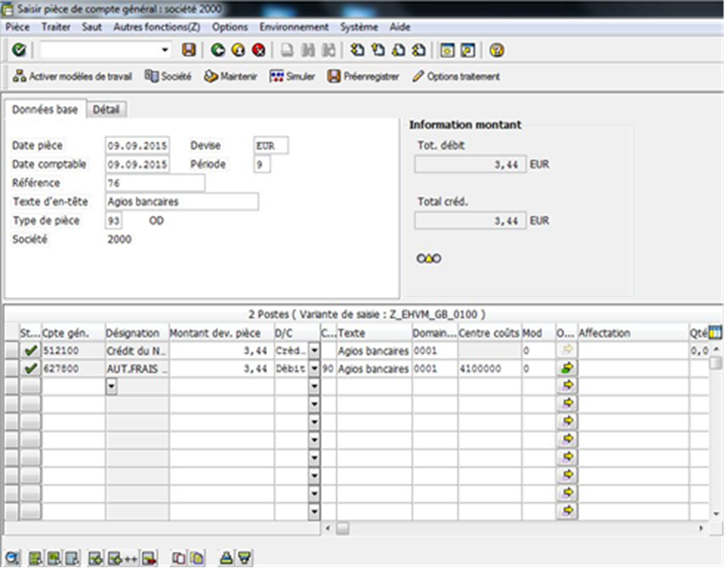This screenshot has width=728, height=570.
Task: Open the Système menu
Action: click(359, 27)
